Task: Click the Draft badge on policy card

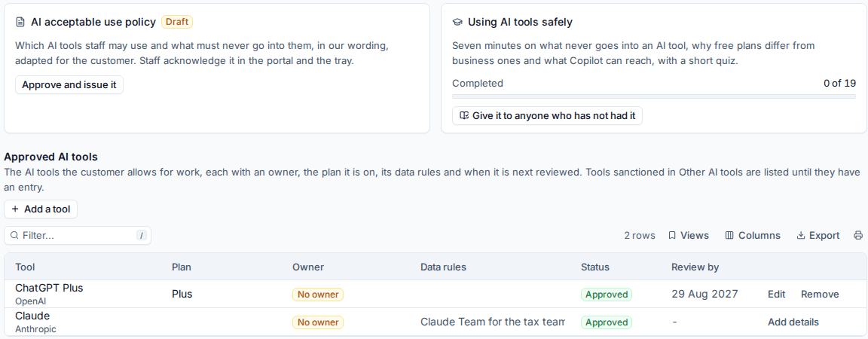Action: (177, 22)
